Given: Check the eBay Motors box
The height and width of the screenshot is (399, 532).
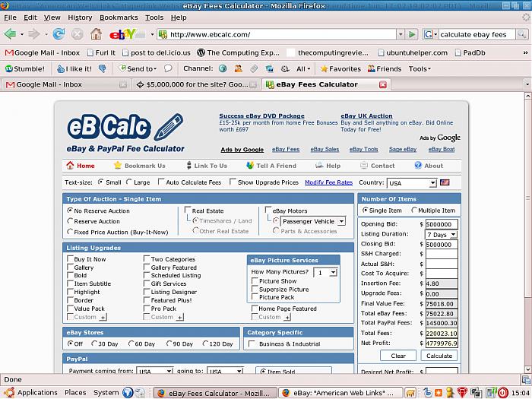Looking at the screenshot, I should tap(268, 210).
